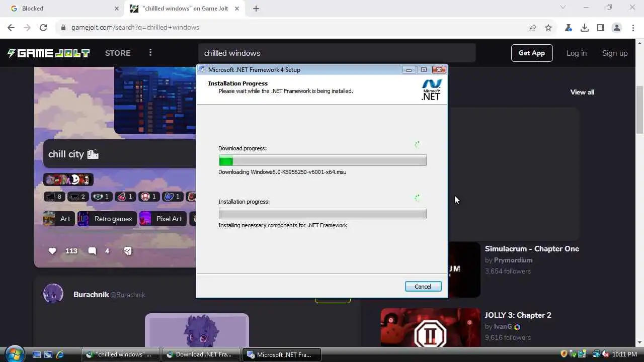Screen dimensions: 644x362
Task: Click the page vertical scrollbar
Action: (639, 110)
